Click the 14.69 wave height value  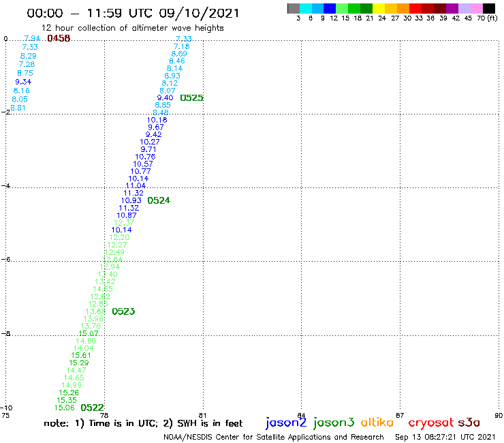point(86,341)
